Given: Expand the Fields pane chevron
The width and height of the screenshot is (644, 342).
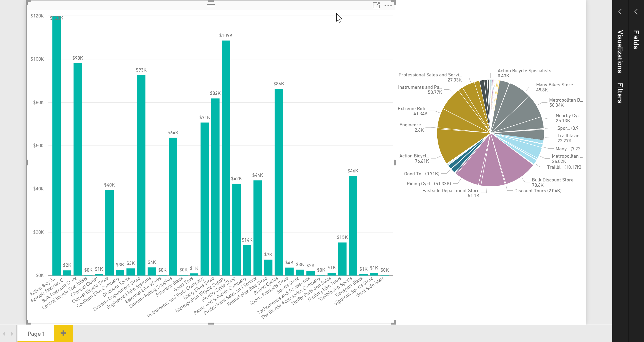Looking at the screenshot, I should (x=636, y=12).
